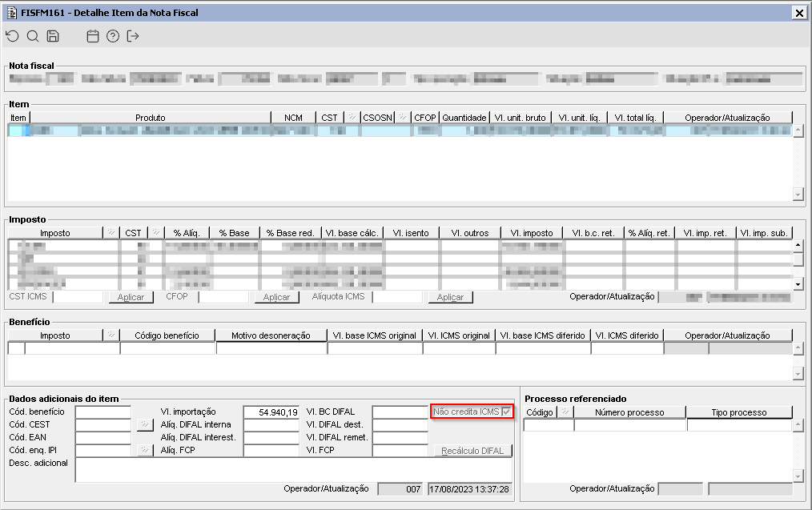
Task: Click the Vl. unit. bruto column header
Action: [521, 118]
